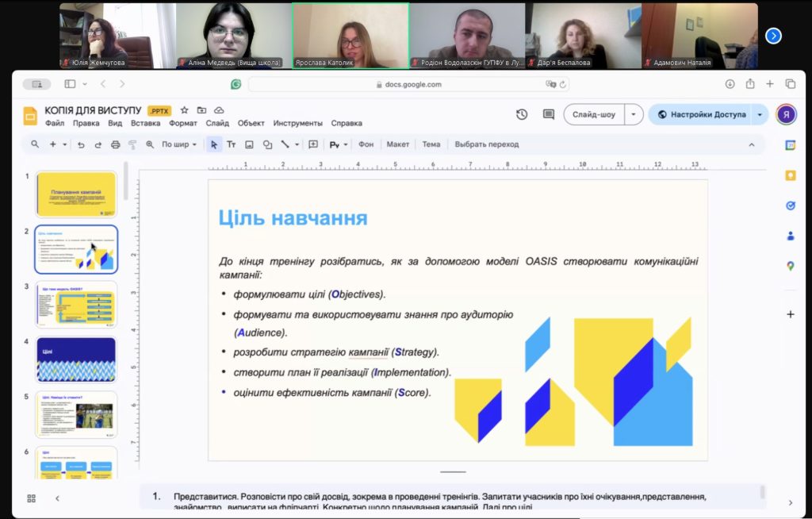Open share button dropdown arrow
812x519 pixels.
(x=760, y=114)
